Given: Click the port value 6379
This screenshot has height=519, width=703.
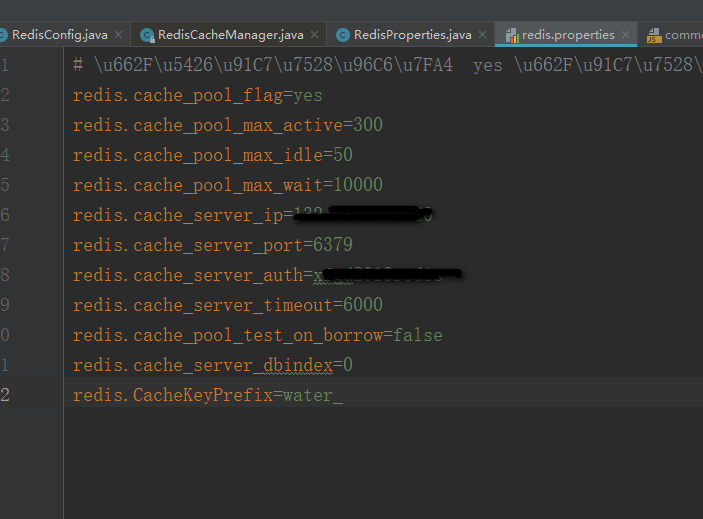Looking at the screenshot, I should [x=333, y=245].
